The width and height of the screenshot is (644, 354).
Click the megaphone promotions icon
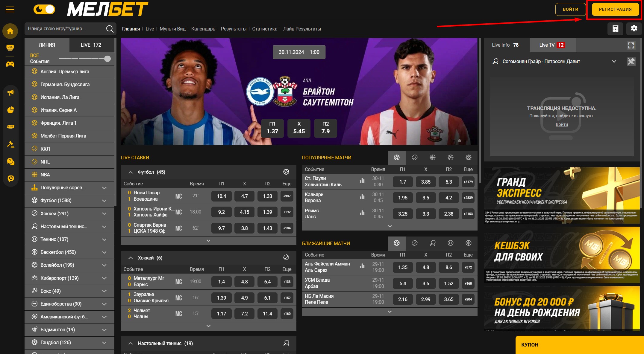click(x=10, y=93)
